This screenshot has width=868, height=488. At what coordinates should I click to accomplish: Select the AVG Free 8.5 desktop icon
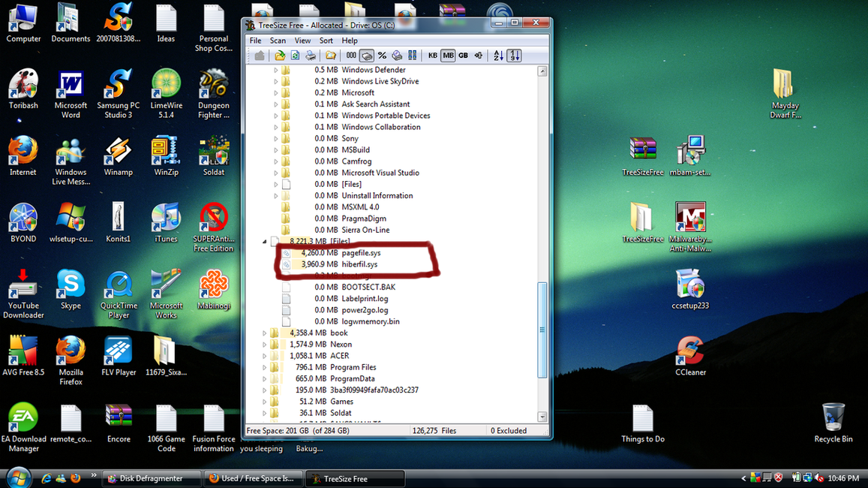coord(23,356)
